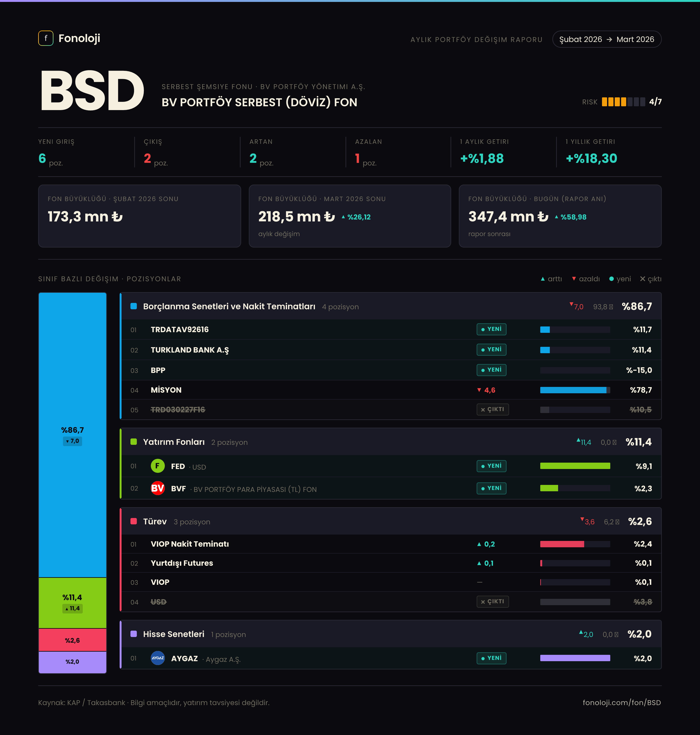Click the 1 Aylık Getiri +%1,88 value

482,158
